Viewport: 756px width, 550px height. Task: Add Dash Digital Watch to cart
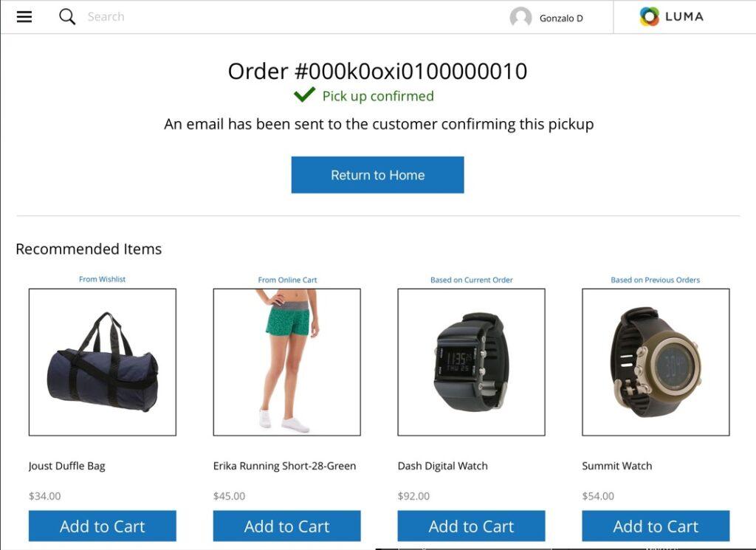(471, 526)
